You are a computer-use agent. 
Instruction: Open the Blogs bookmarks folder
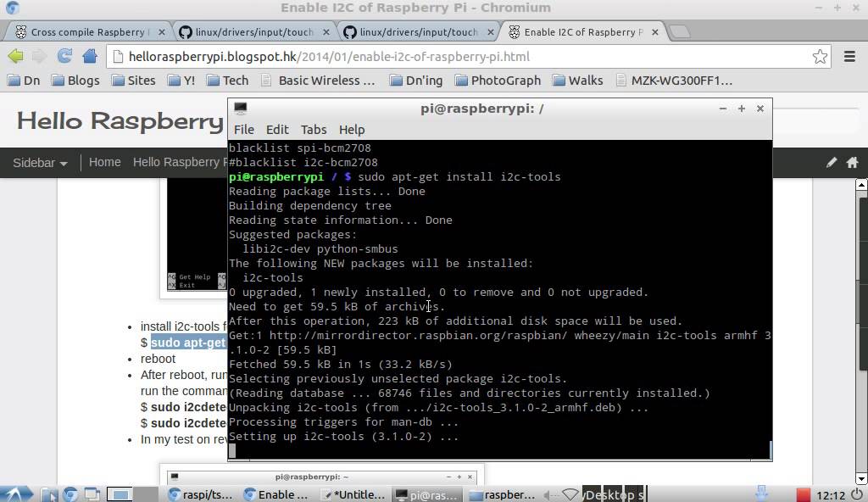coord(75,81)
